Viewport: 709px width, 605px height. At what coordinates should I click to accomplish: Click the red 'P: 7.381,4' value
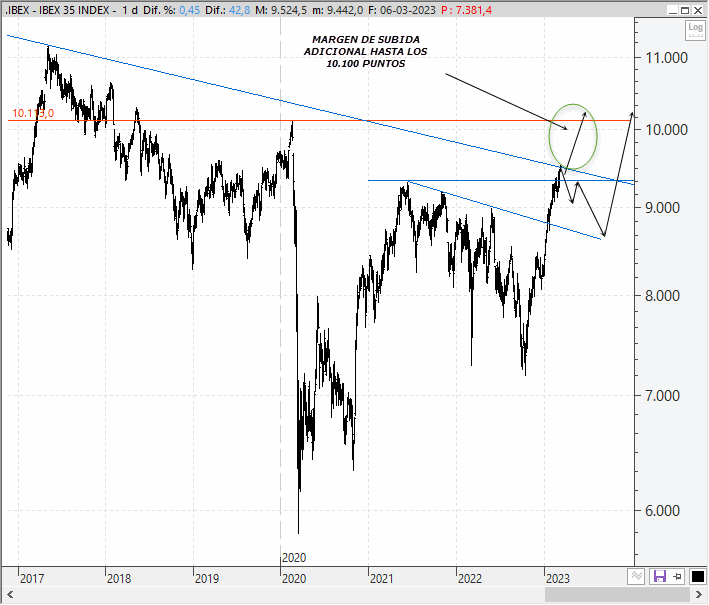coord(466,10)
